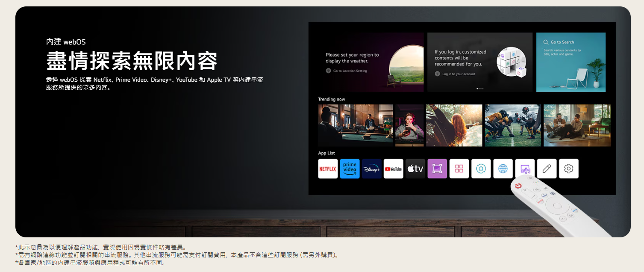Open the pink four-squares apps grid tile
644x272 pixels.
pyautogui.click(x=459, y=169)
